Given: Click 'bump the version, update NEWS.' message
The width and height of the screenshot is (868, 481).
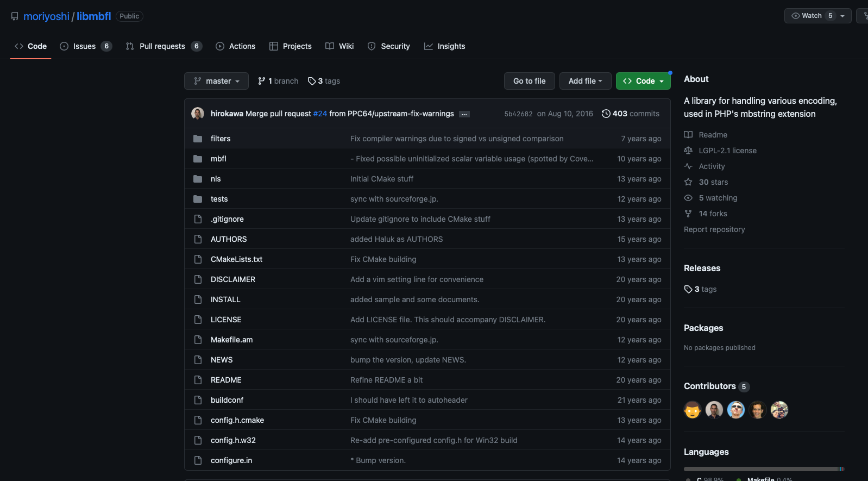Looking at the screenshot, I should pos(408,360).
